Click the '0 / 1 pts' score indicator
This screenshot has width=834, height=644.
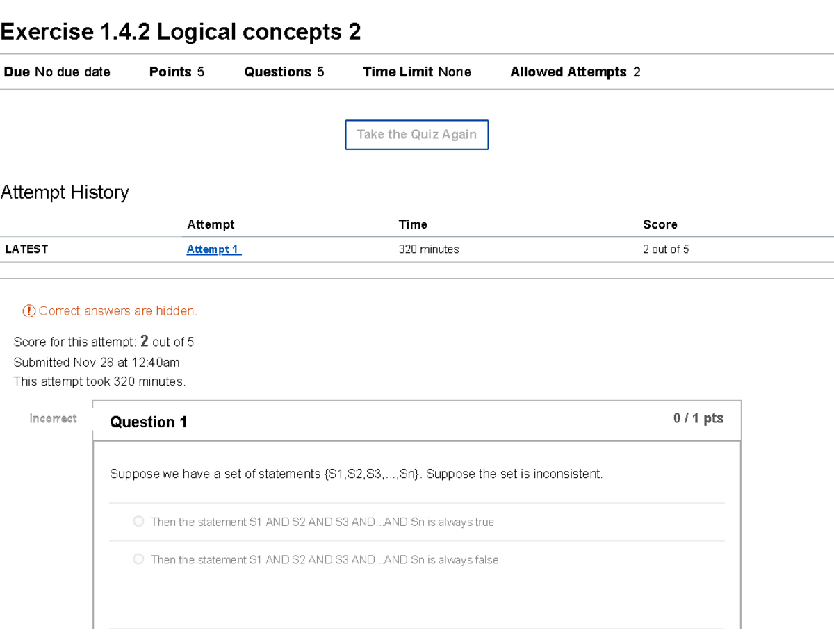[x=698, y=418]
